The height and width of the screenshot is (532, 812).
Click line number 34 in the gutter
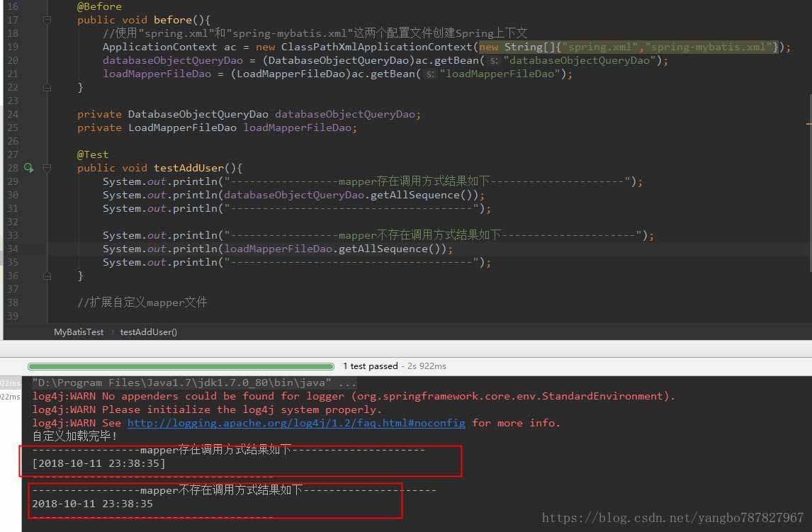pos(13,249)
